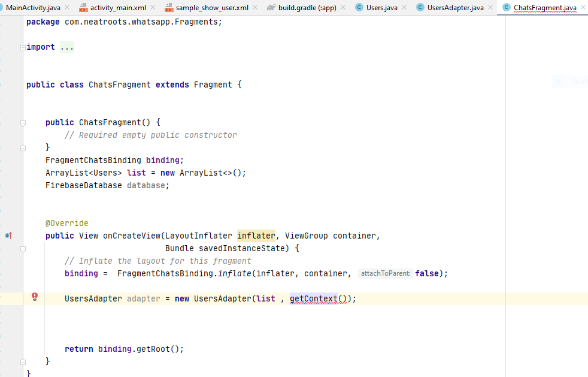Click the onCreateView closing-brace fold marker
588x377 pixels.
(23, 362)
